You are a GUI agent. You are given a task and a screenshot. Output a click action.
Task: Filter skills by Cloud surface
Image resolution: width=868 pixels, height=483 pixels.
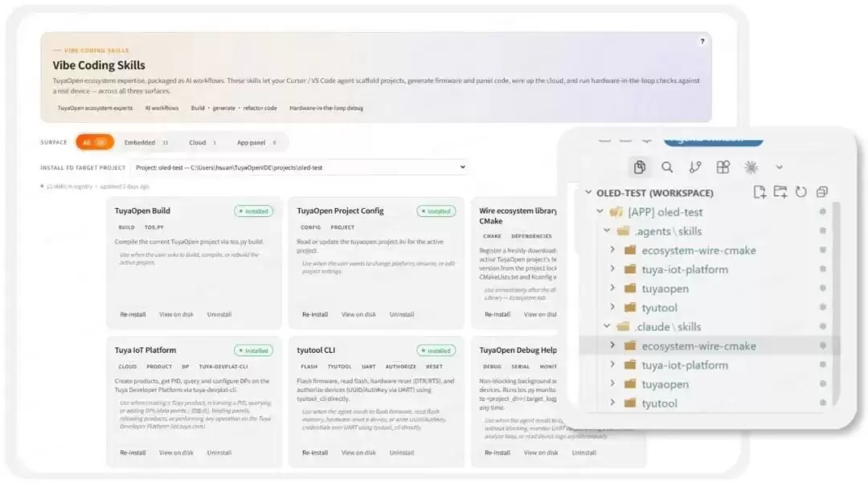pyautogui.click(x=202, y=142)
